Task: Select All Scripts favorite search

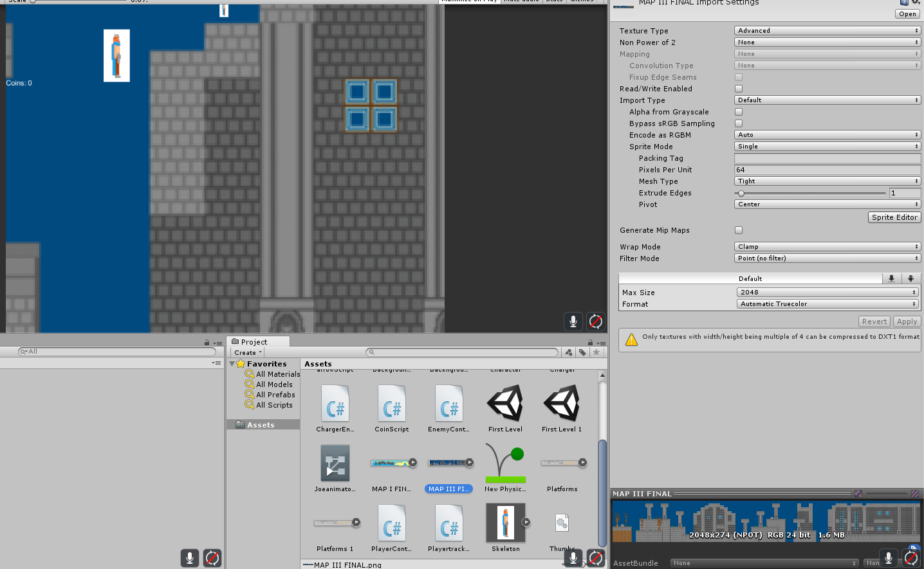Action: coord(269,405)
